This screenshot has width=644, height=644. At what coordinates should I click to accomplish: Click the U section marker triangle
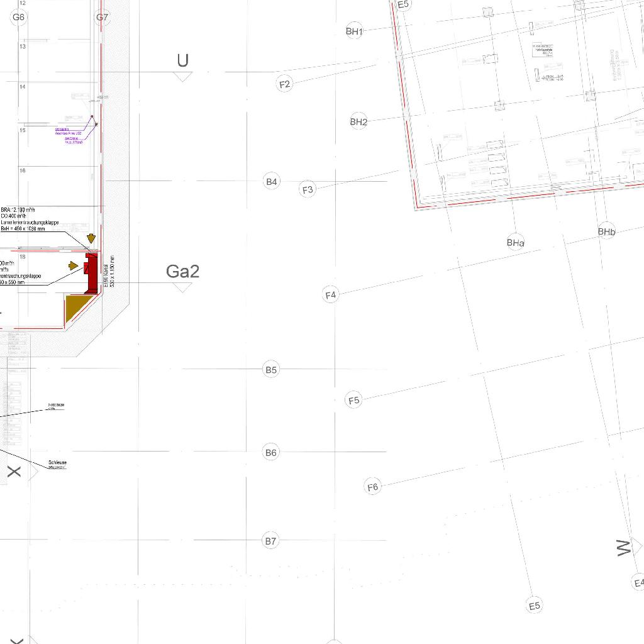[182, 77]
